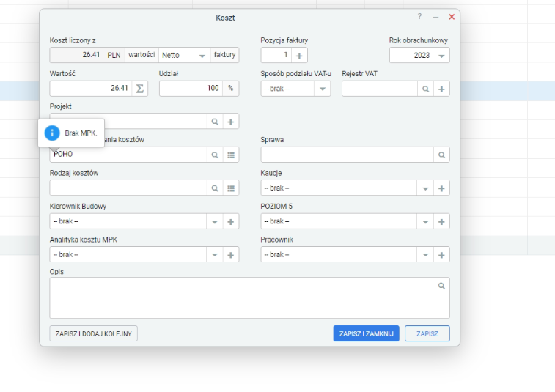Add a new Rejestr VAT entry
This screenshot has height=392, width=555.
pyautogui.click(x=441, y=89)
